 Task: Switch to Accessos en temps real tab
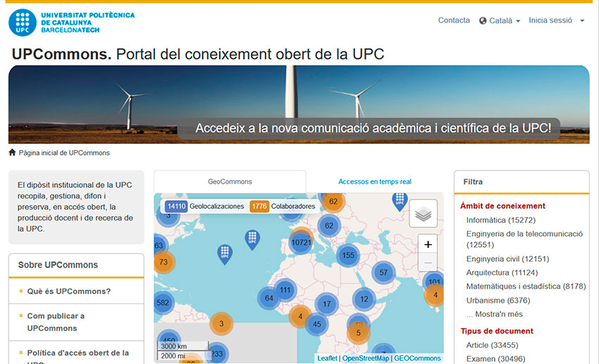click(x=374, y=182)
